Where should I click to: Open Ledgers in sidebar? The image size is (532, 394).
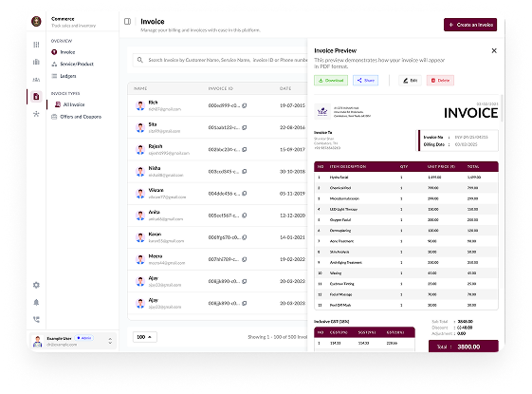[x=64, y=76]
